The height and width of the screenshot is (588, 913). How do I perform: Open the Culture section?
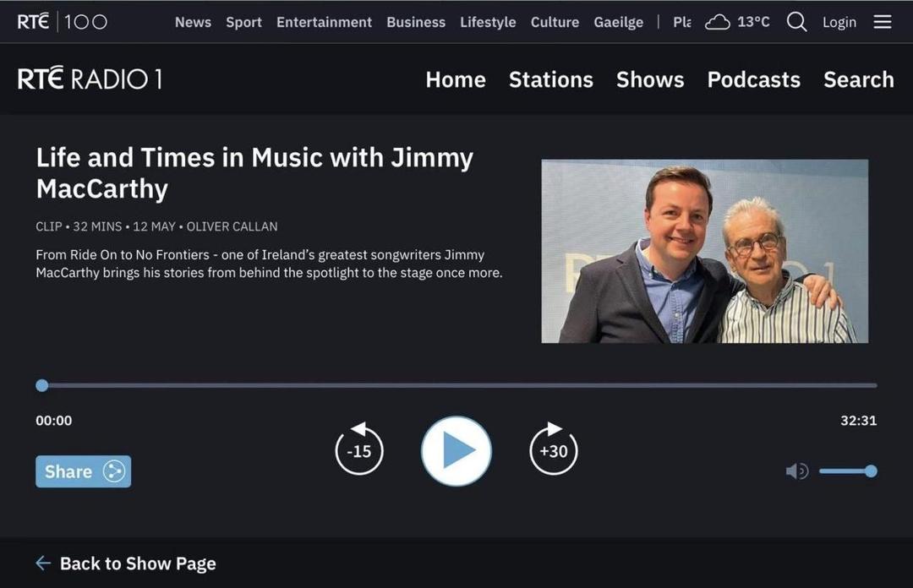click(555, 22)
